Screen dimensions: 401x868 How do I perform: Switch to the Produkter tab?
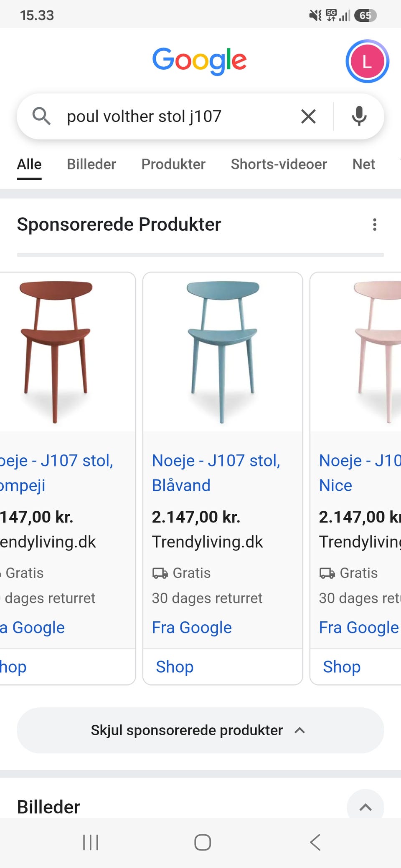click(x=173, y=164)
